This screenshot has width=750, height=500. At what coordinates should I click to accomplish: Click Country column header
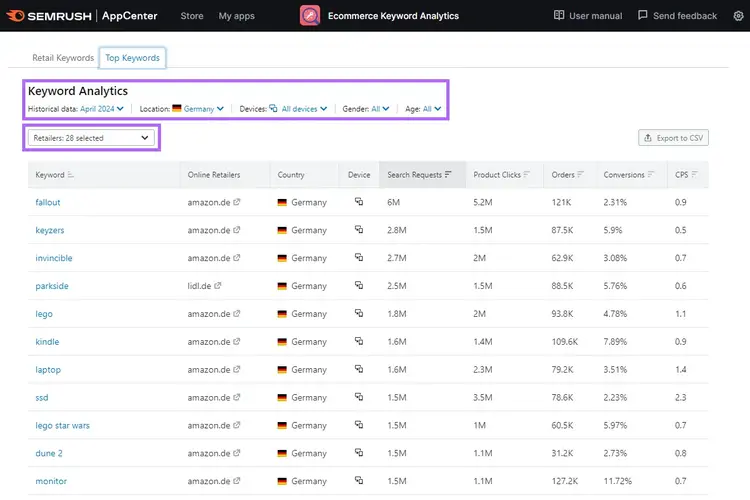(x=291, y=175)
